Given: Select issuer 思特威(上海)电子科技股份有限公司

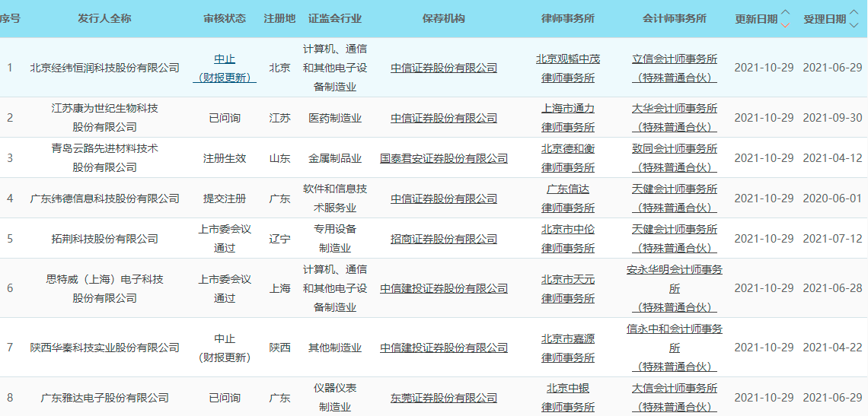Looking at the screenshot, I should (x=104, y=288).
